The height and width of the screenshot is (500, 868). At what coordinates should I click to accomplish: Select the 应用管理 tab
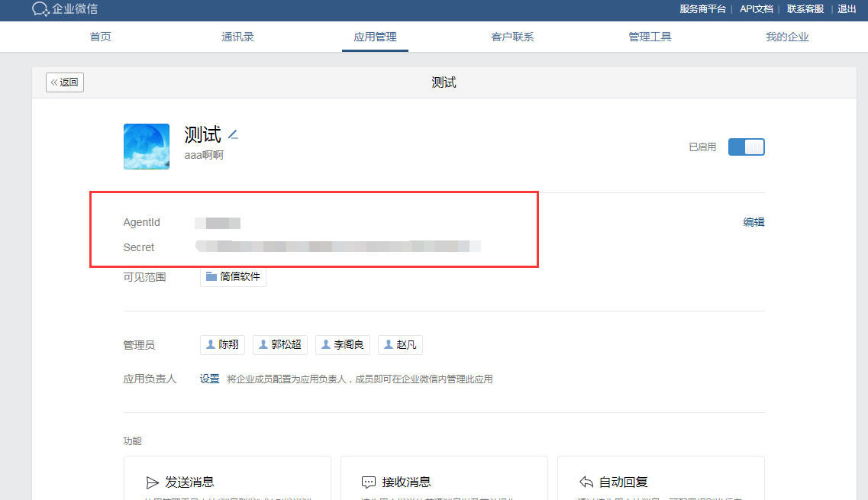(375, 37)
